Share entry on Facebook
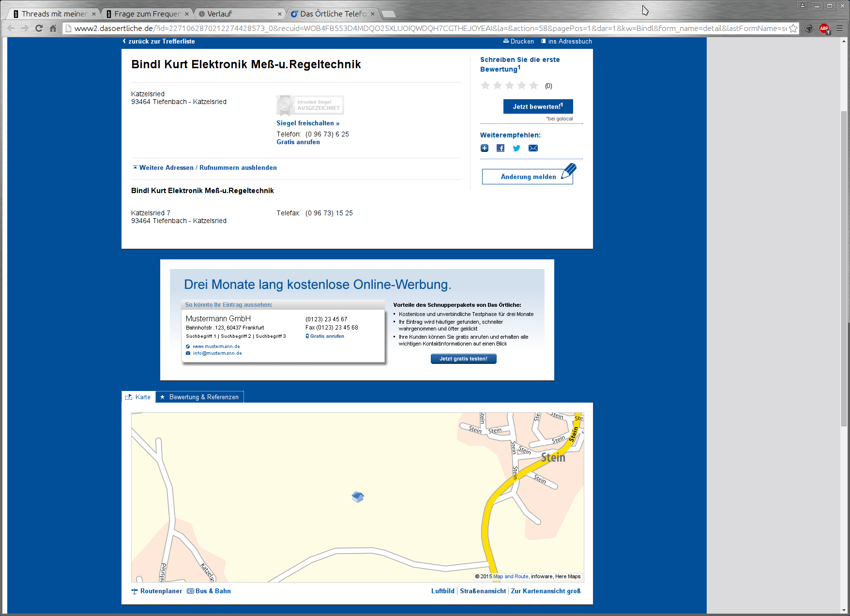 (x=501, y=148)
